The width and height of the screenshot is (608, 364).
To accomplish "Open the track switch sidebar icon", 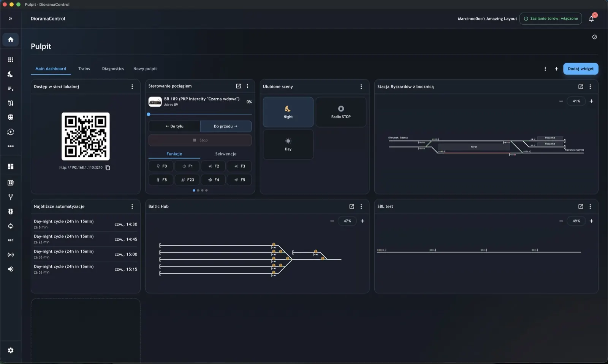I will point(11,197).
